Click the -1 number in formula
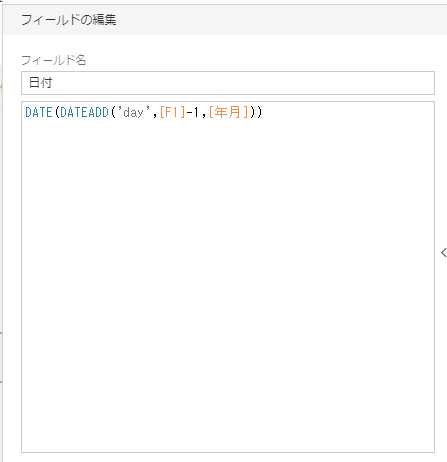Viewport: 447px width, 462px height. [193, 112]
